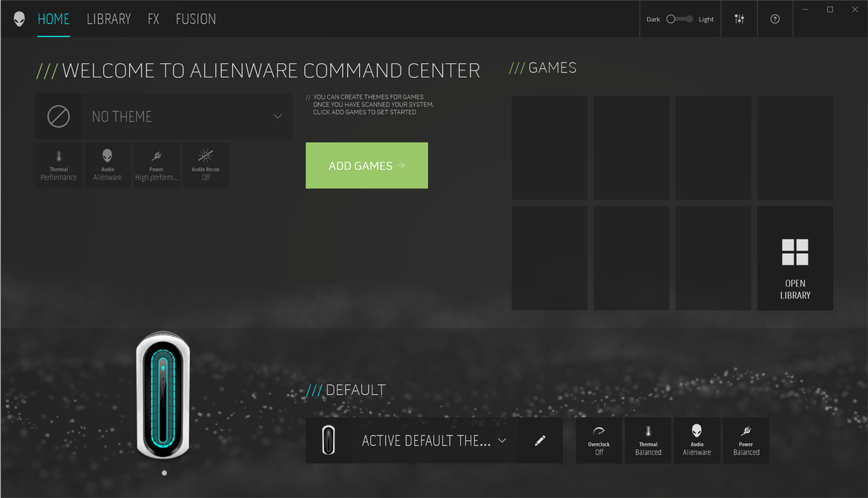Screen dimensions: 868x498
Task: Open the FX tab
Action: tap(154, 19)
